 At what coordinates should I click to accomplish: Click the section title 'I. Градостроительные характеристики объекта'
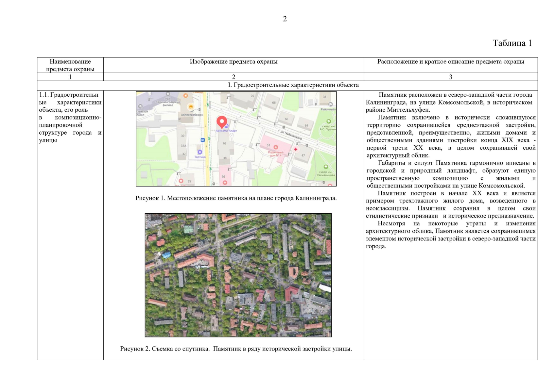[x=293, y=85]
